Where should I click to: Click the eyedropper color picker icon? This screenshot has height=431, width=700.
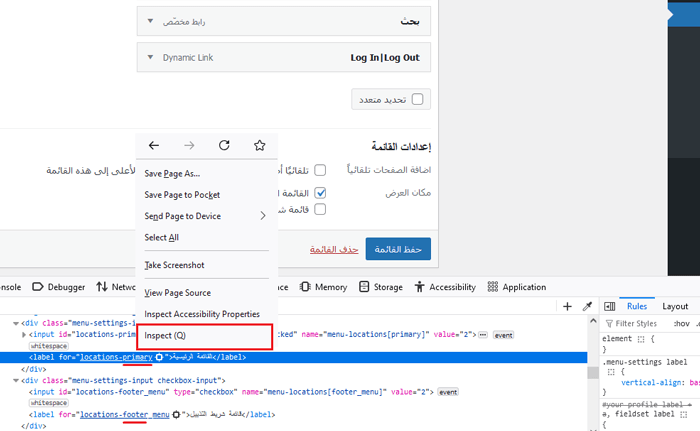588,306
